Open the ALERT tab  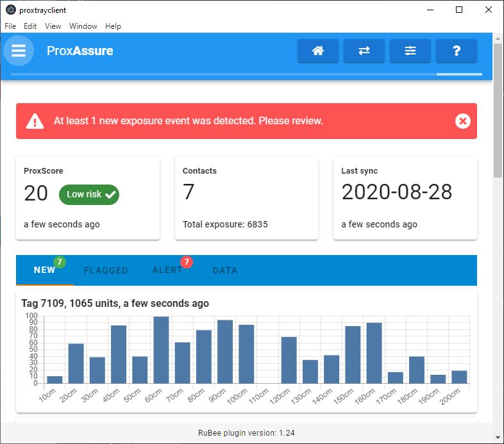[167, 270]
